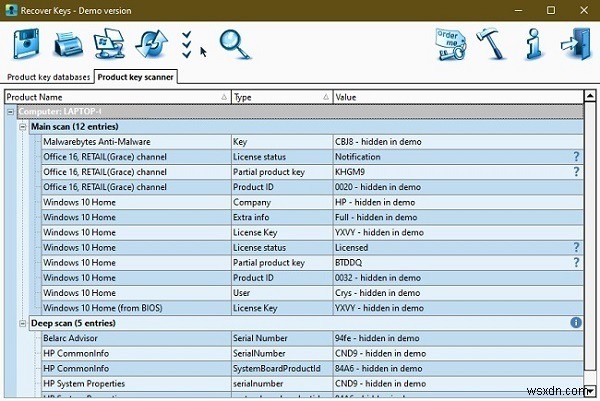
Task: Click scrollbar down arrow
Action: point(590,391)
